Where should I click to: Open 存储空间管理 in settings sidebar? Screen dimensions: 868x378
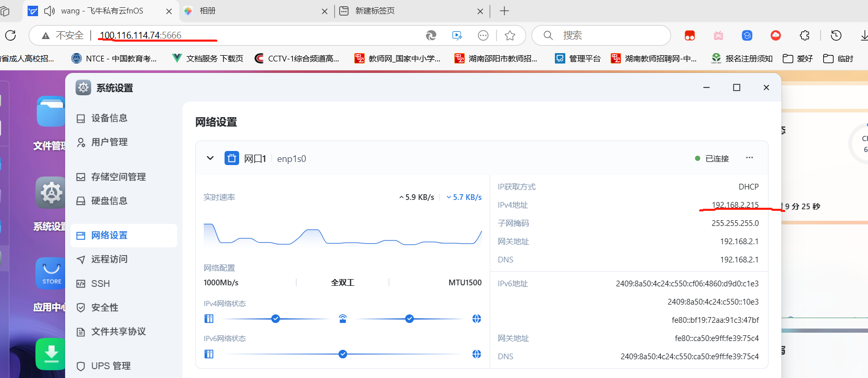click(123, 177)
